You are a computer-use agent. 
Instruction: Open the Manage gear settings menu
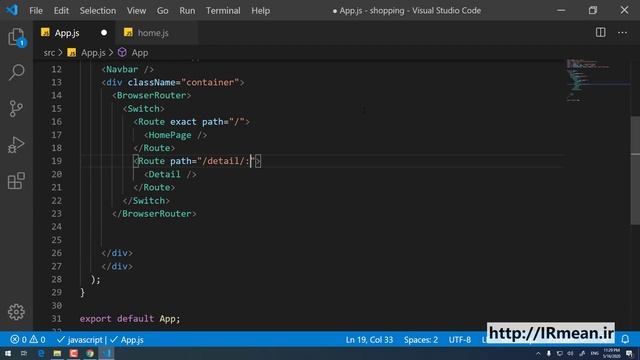pos(16,312)
